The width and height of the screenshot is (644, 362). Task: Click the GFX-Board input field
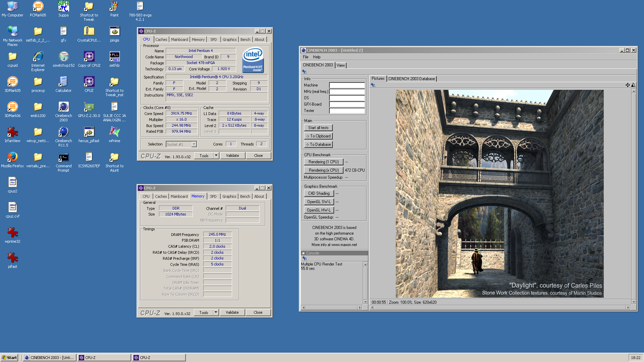347,104
